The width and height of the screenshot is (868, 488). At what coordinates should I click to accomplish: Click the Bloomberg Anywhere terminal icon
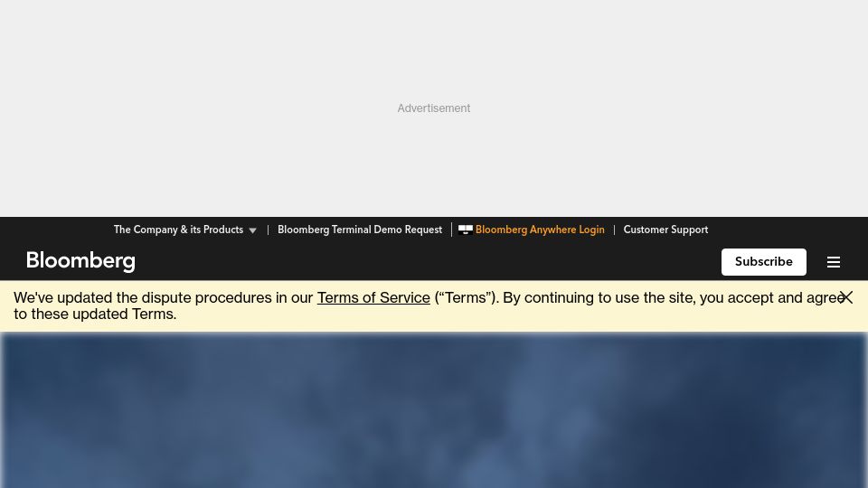pos(465,230)
